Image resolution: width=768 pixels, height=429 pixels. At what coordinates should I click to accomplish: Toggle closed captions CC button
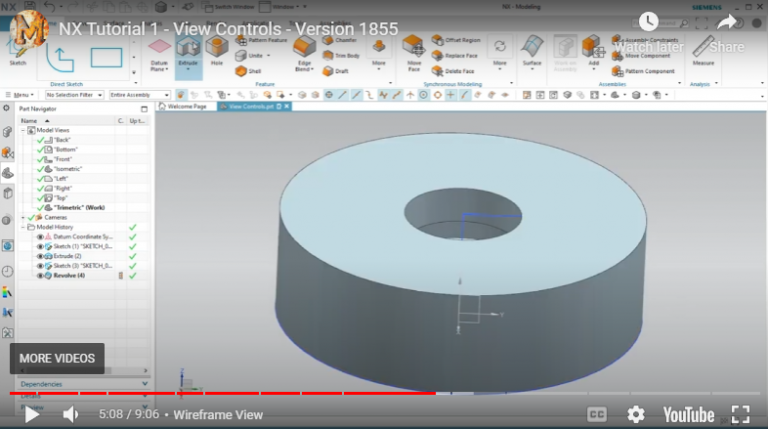coord(597,415)
